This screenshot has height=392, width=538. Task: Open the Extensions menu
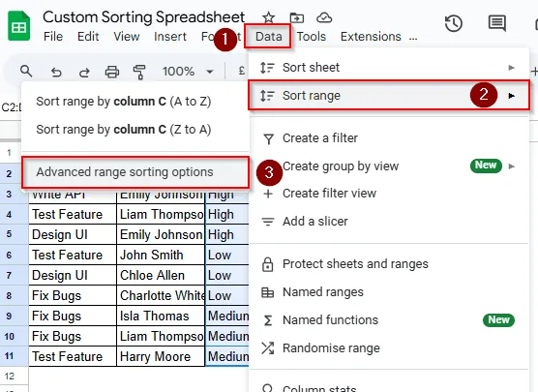point(371,37)
